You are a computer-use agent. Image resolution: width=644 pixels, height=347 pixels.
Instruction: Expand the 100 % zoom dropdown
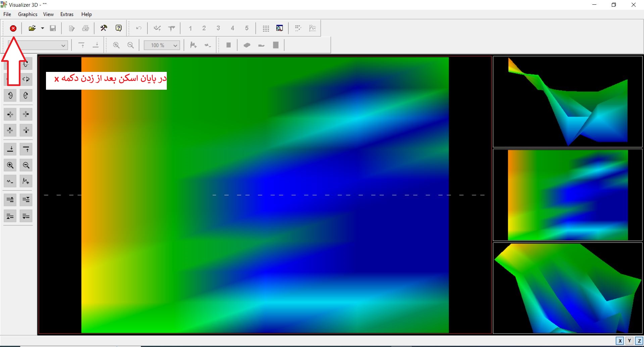click(x=175, y=45)
